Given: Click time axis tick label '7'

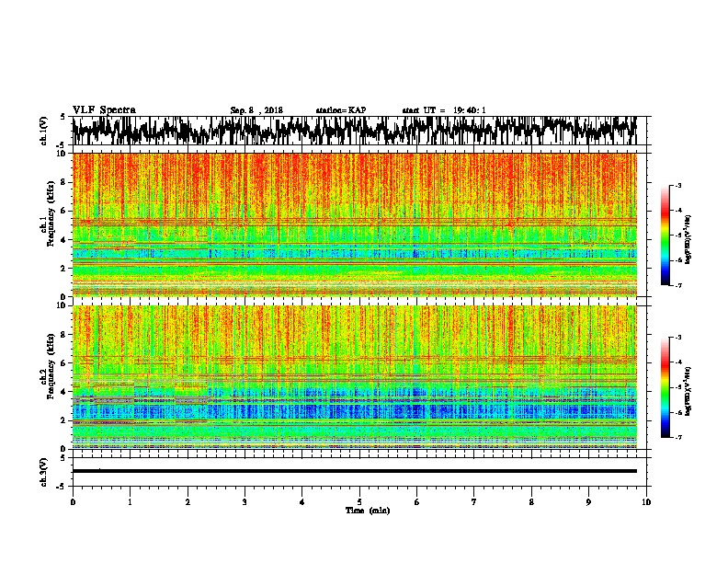Looking at the screenshot, I should [474, 502].
